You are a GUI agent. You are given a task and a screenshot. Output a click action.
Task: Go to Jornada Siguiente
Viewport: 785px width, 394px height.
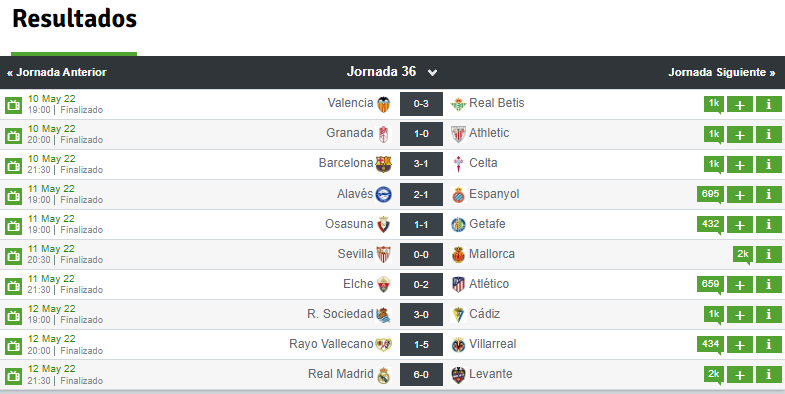721,72
